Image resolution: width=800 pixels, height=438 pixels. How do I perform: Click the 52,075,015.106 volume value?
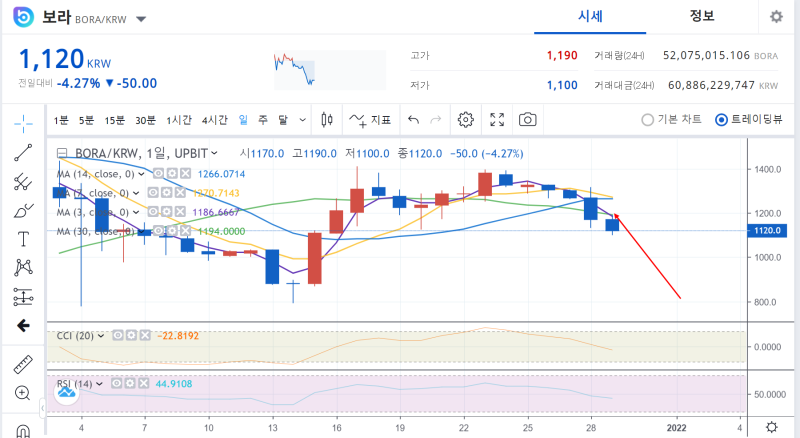tap(706, 55)
